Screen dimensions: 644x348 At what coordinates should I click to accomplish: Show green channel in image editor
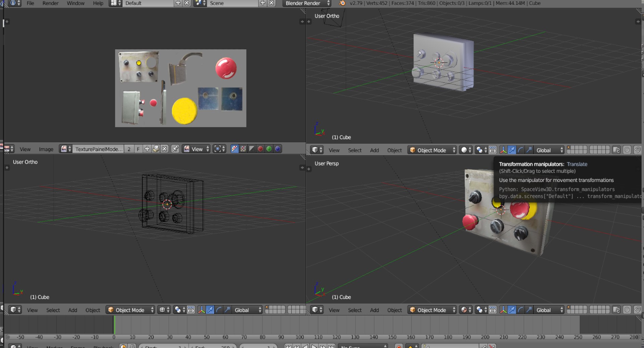(269, 149)
